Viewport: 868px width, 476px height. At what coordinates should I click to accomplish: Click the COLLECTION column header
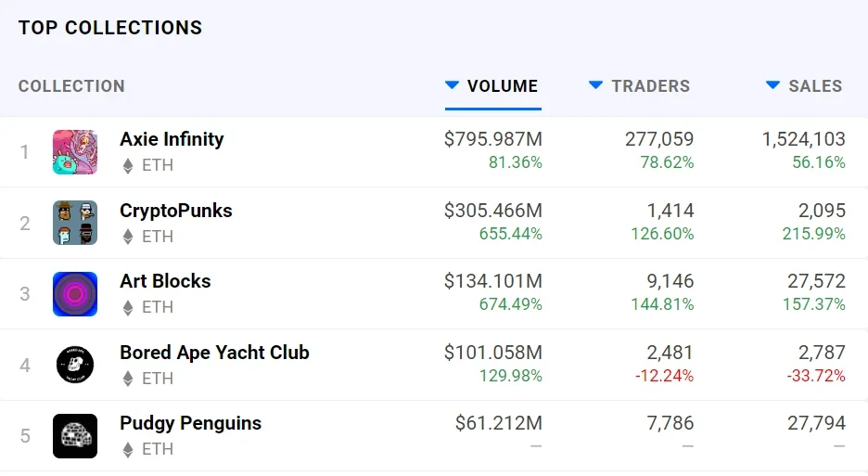[x=71, y=86]
